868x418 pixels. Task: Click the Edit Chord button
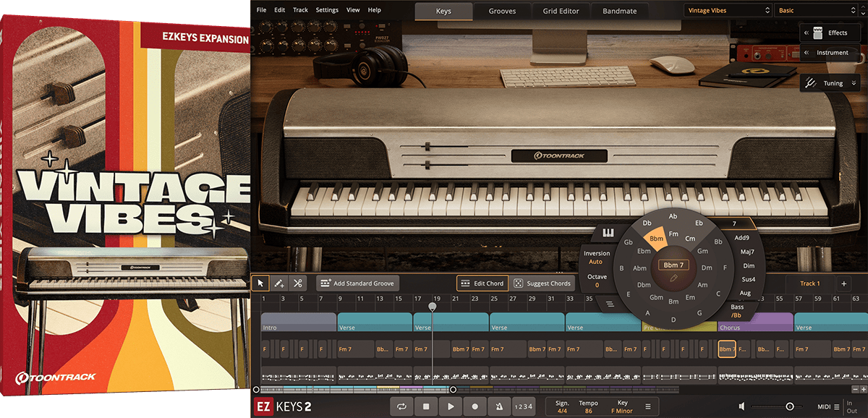coord(482,283)
